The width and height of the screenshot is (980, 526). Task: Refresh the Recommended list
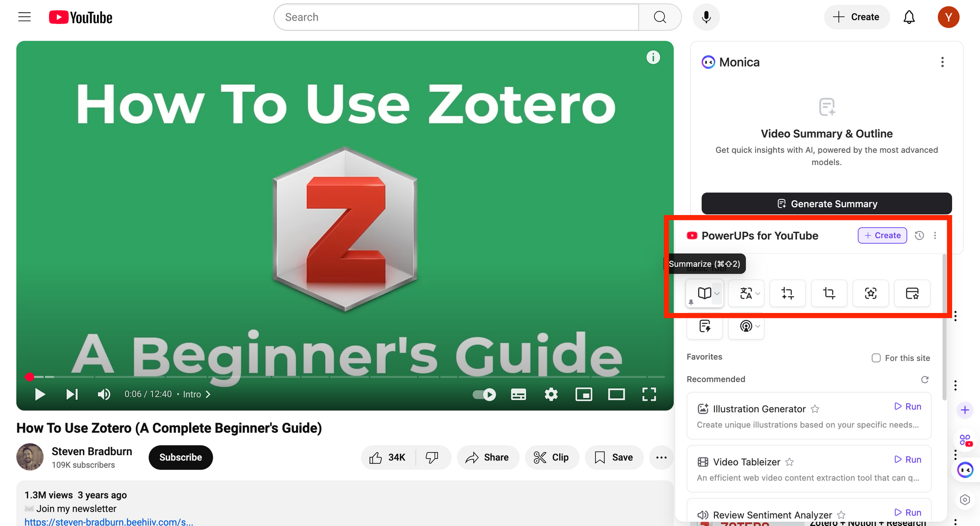point(925,380)
